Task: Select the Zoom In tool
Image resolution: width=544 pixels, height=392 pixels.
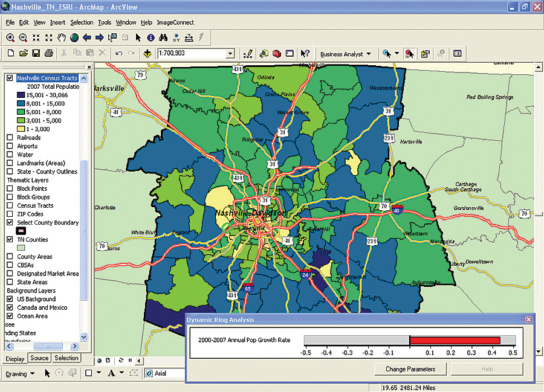Action: pos(10,37)
